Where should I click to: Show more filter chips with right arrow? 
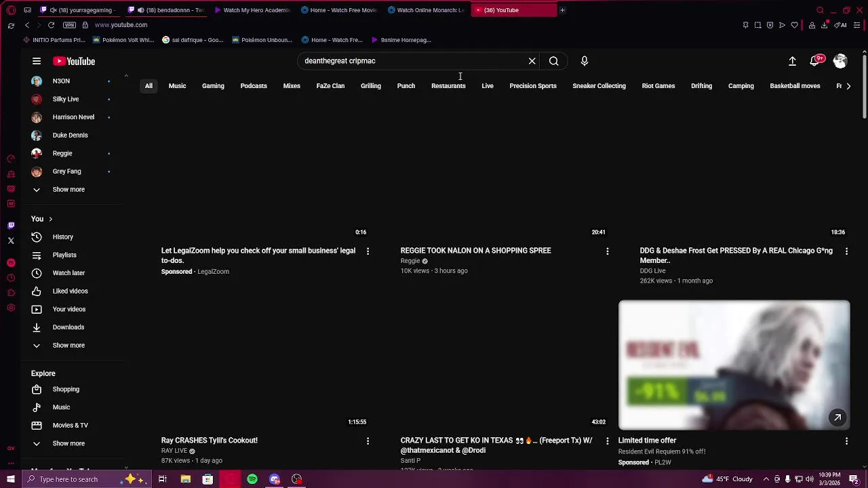tap(848, 86)
